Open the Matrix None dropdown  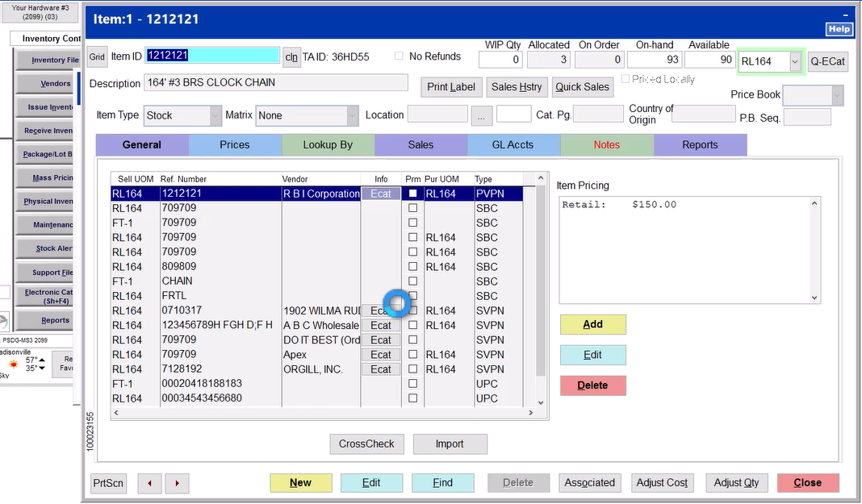pyautogui.click(x=352, y=116)
